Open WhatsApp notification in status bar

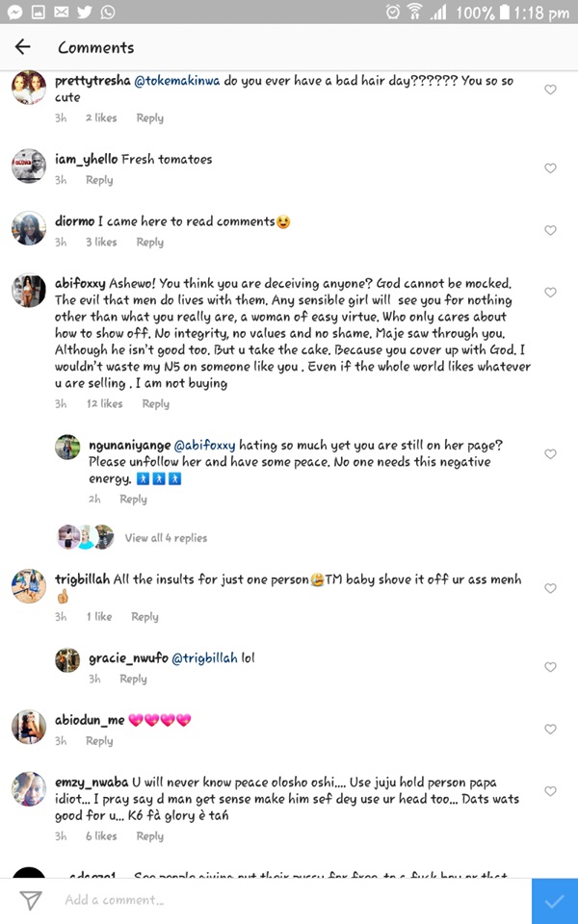pos(107,13)
